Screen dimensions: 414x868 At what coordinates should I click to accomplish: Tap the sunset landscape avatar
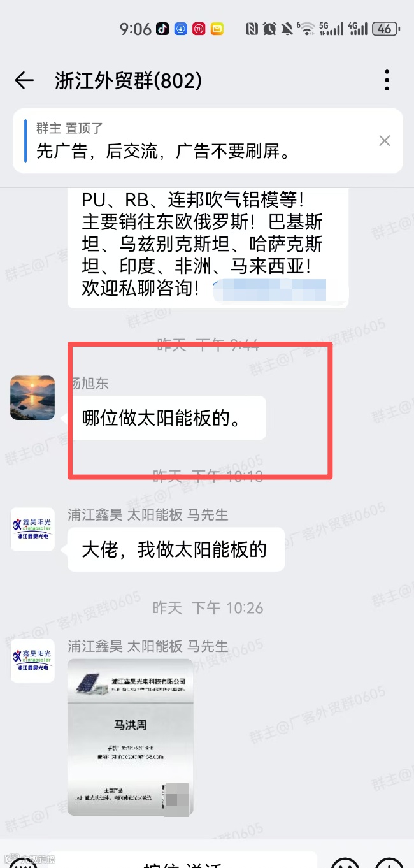click(32, 398)
